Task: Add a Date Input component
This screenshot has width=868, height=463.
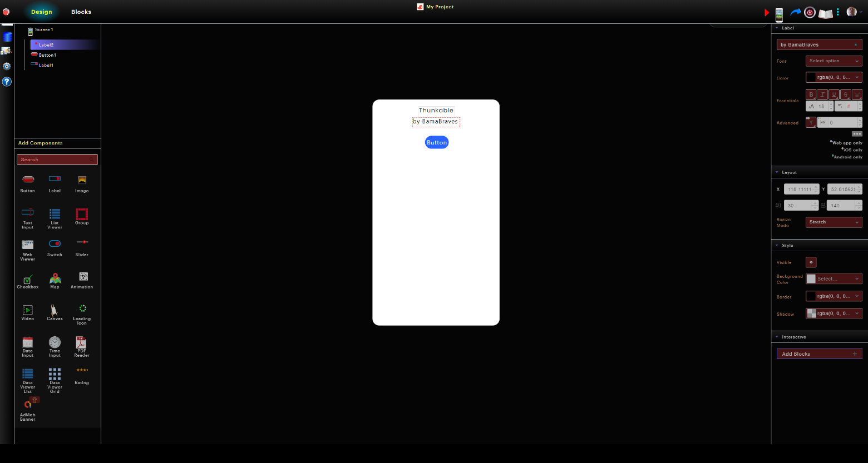Action: pos(28,347)
